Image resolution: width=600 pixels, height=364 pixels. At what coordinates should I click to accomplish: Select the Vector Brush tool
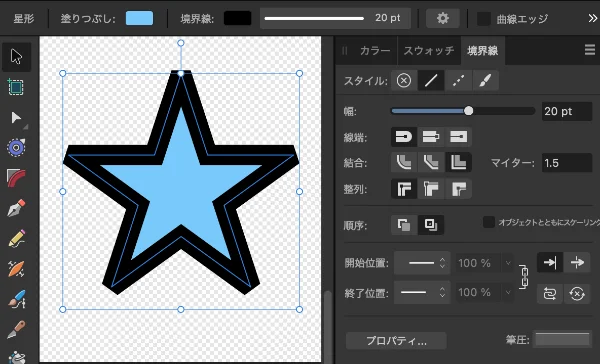tap(16, 269)
